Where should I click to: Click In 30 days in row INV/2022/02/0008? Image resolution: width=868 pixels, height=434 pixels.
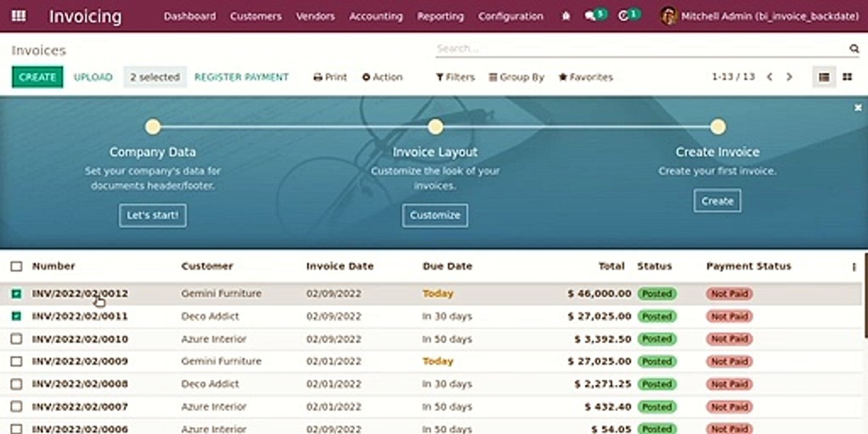[447, 384]
